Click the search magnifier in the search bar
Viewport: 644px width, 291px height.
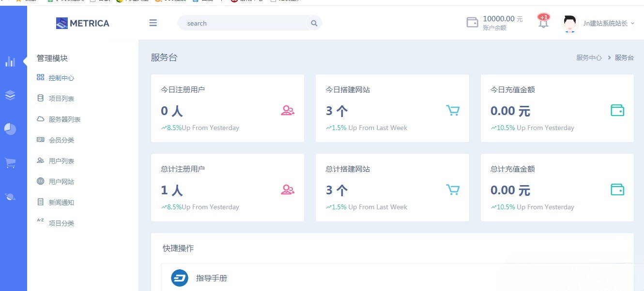tap(314, 23)
